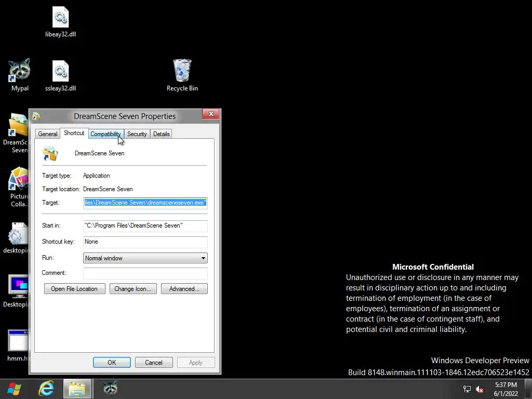Click the Show desktop strip at the taskbar end
Viewport: 532px width, 399px height.
(x=528, y=389)
